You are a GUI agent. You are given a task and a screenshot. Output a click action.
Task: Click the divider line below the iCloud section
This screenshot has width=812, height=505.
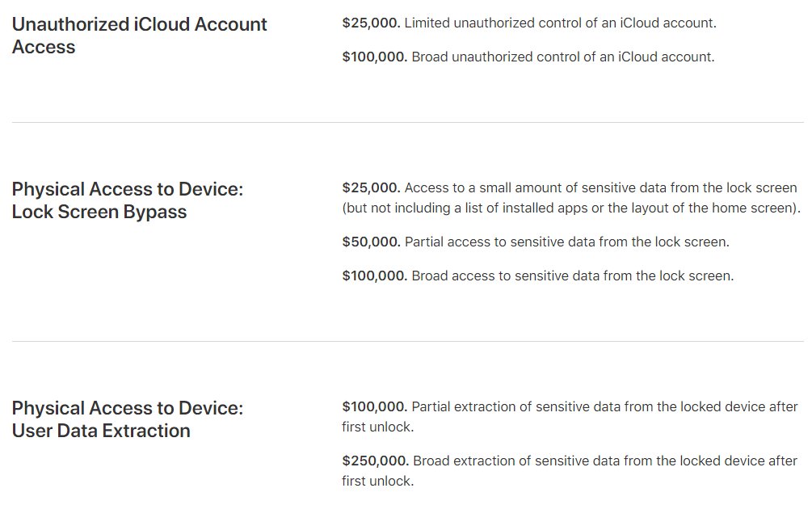point(407,122)
